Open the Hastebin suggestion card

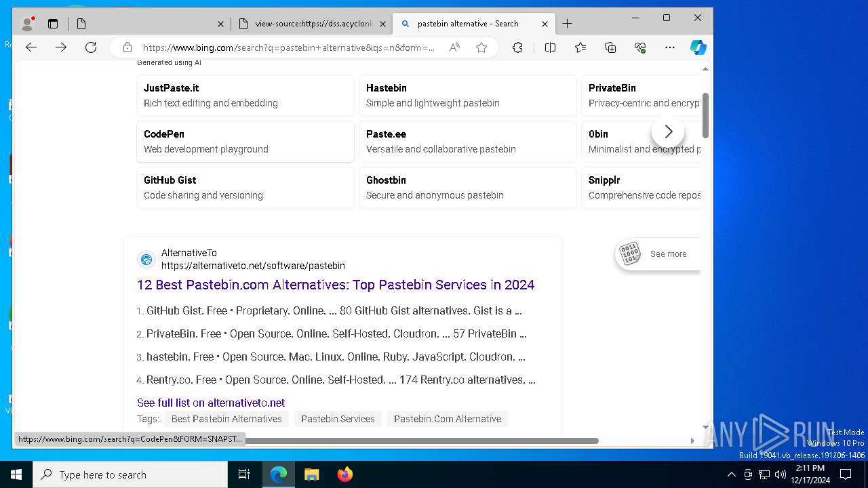[x=468, y=96]
